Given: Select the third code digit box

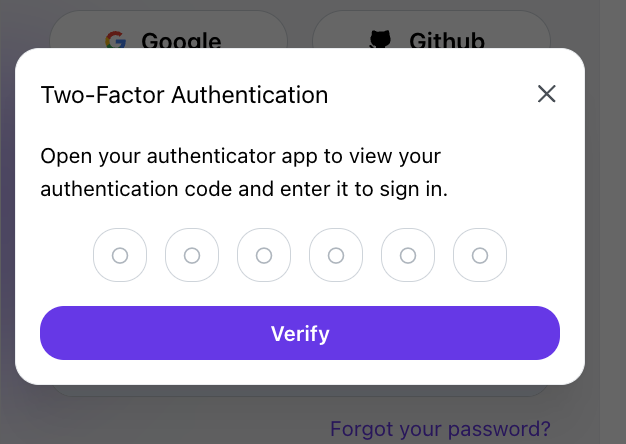Looking at the screenshot, I should coord(264,255).
